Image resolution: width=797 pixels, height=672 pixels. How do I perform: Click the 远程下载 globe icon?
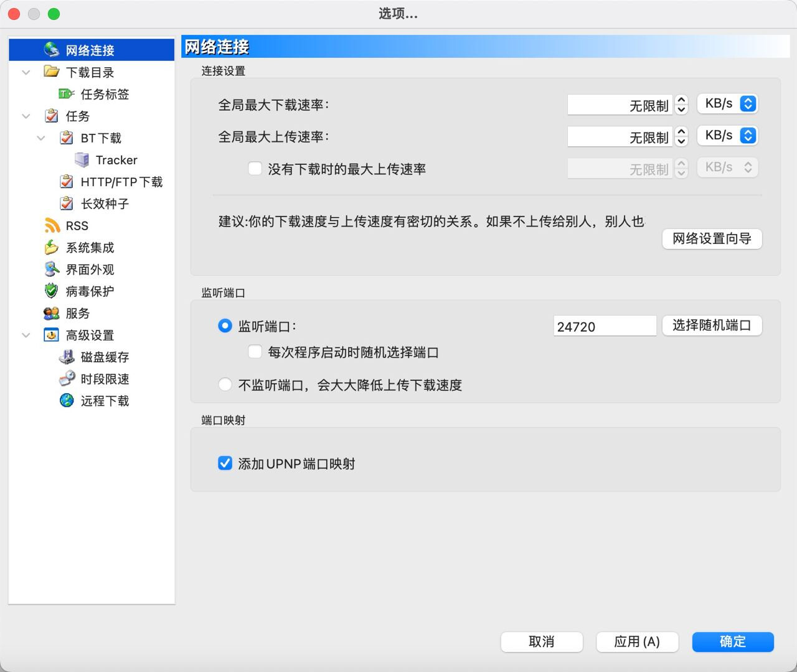[67, 401]
